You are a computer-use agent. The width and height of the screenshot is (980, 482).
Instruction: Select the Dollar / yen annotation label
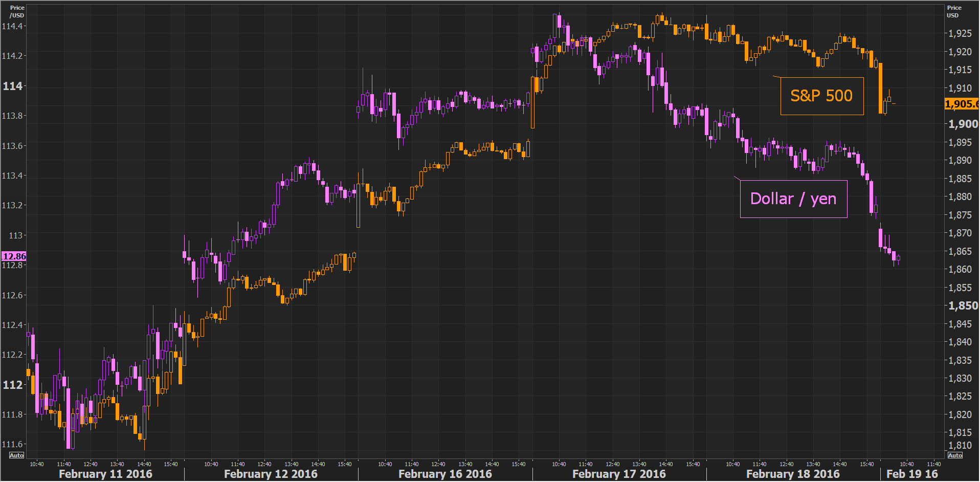click(793, 199)
